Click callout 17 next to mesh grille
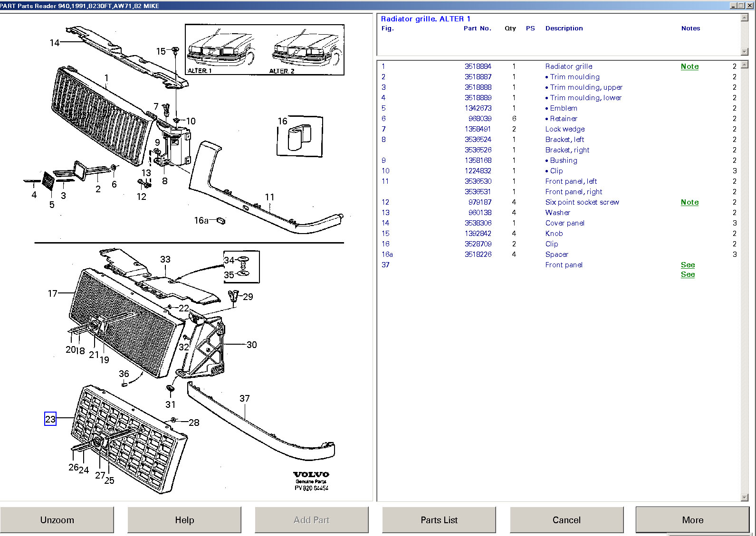 click(53, 293)
